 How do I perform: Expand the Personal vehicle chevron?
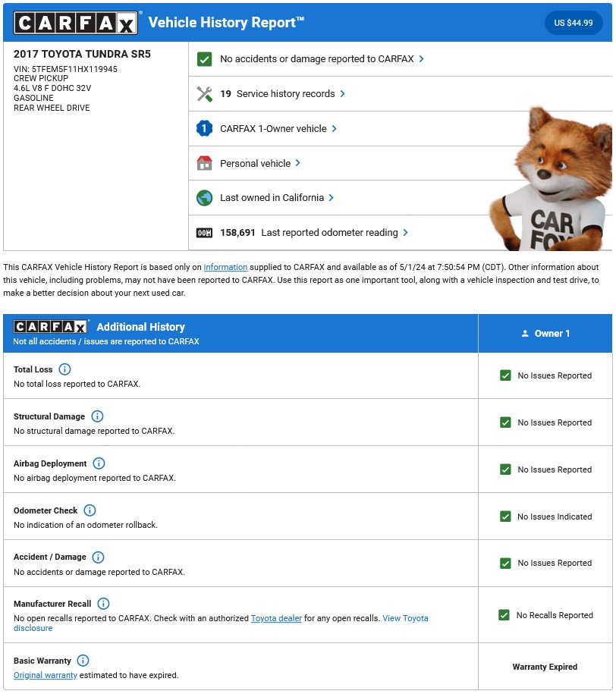(297, 163)
